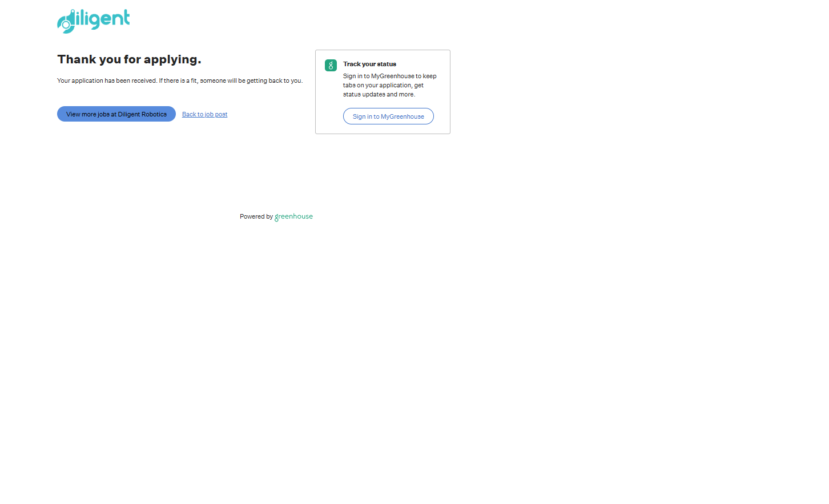Click 'someone will be getting back to you' text
Viewport: 829px width, 504px height.
251,81
